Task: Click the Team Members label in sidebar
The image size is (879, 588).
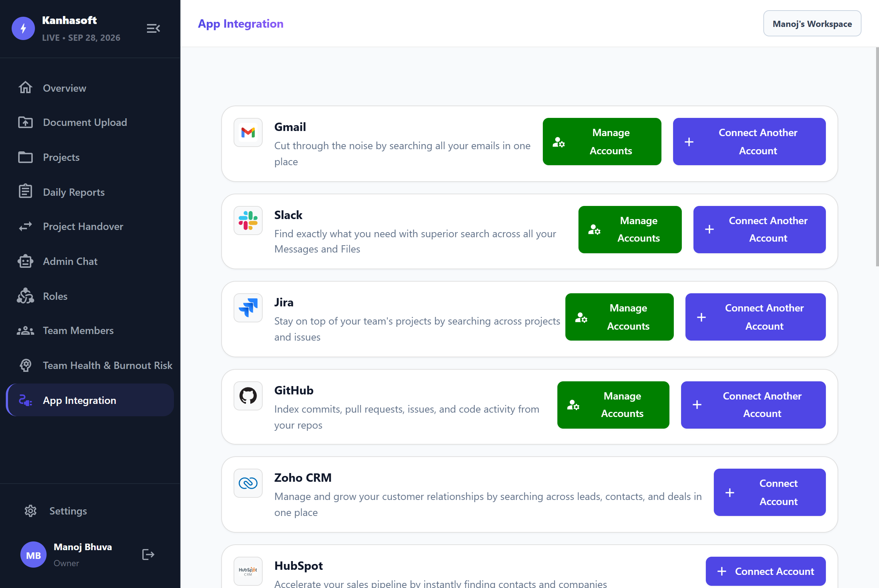Action: (x=78, y=331)
